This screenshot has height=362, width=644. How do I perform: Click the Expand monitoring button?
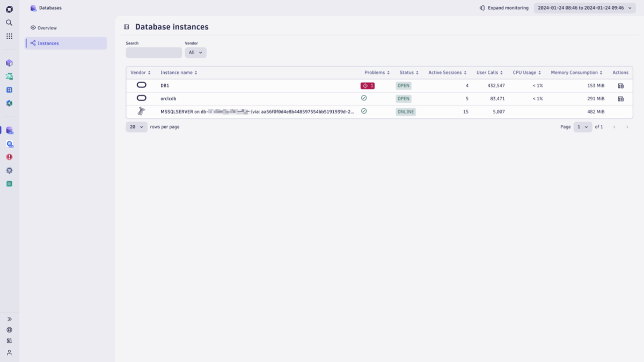(x=503, y=8)
